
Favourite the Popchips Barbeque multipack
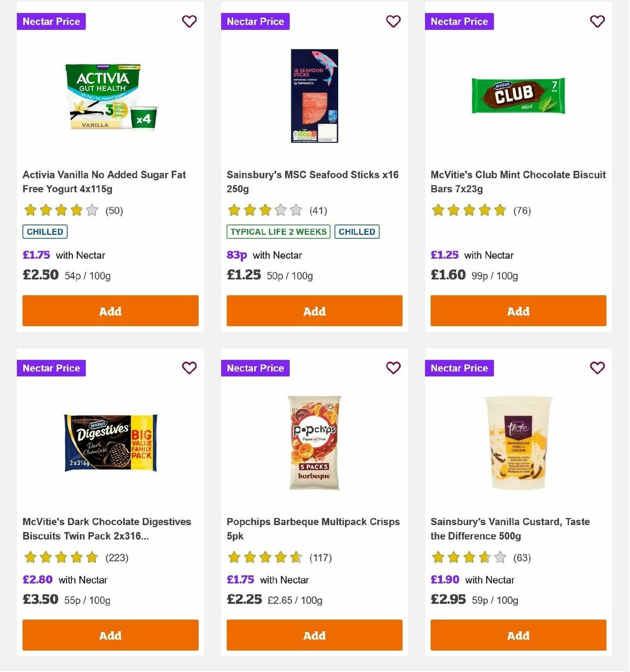[x=393, y=368]
